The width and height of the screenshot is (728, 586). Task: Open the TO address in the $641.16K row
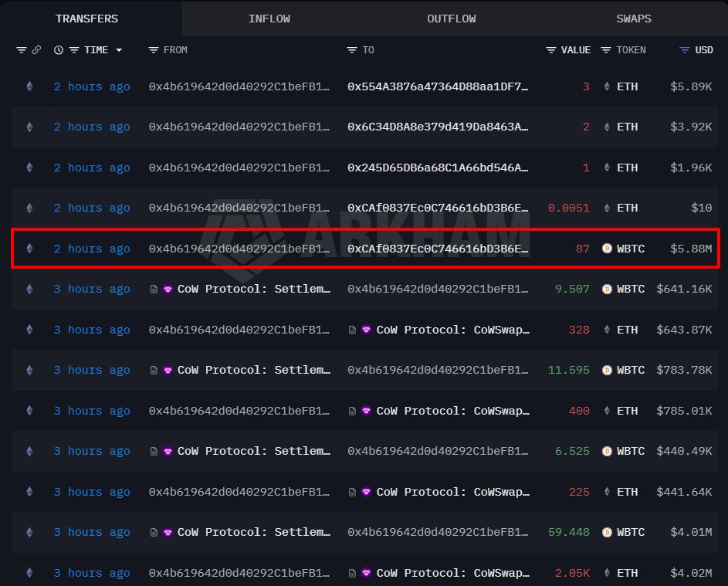(438, 289)
